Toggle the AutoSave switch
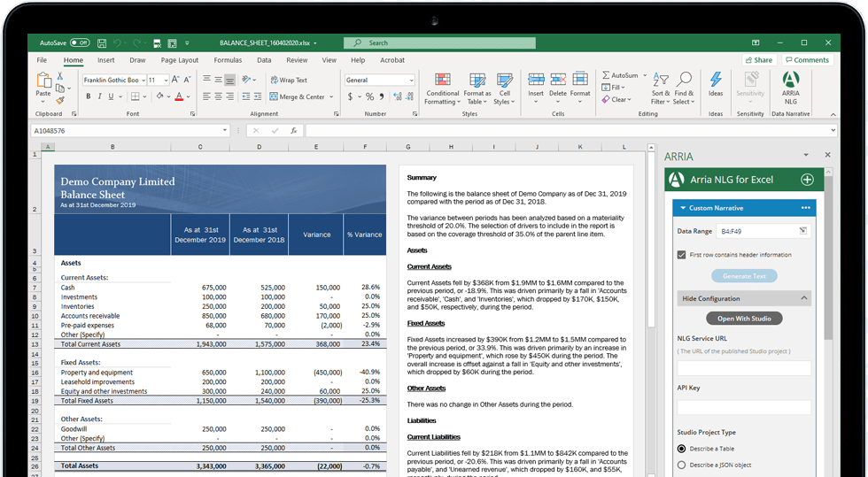 (80, 42)
